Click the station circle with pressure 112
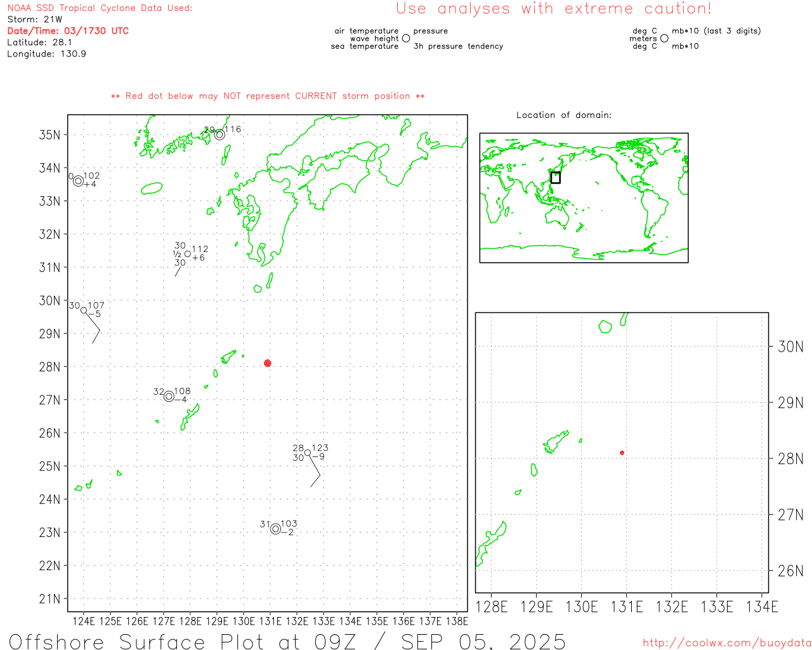Screen dimensions: 812x650 [x=188, y=254]
